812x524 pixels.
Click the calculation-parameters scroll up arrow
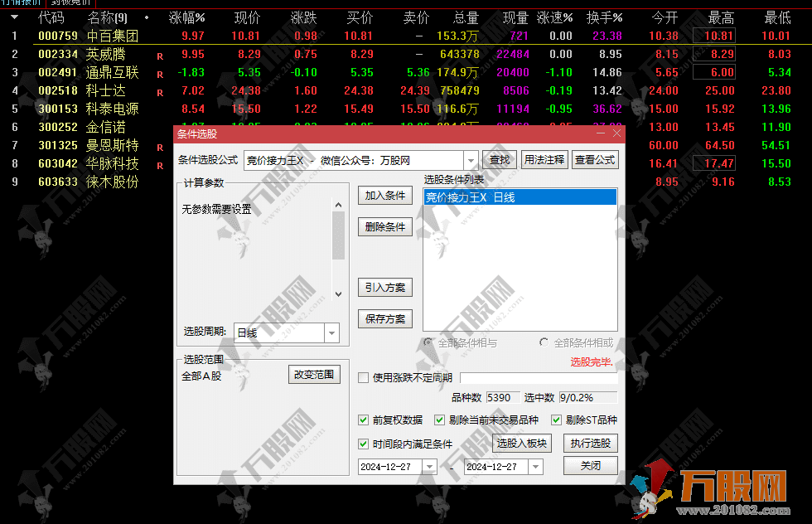click(339, 205)
